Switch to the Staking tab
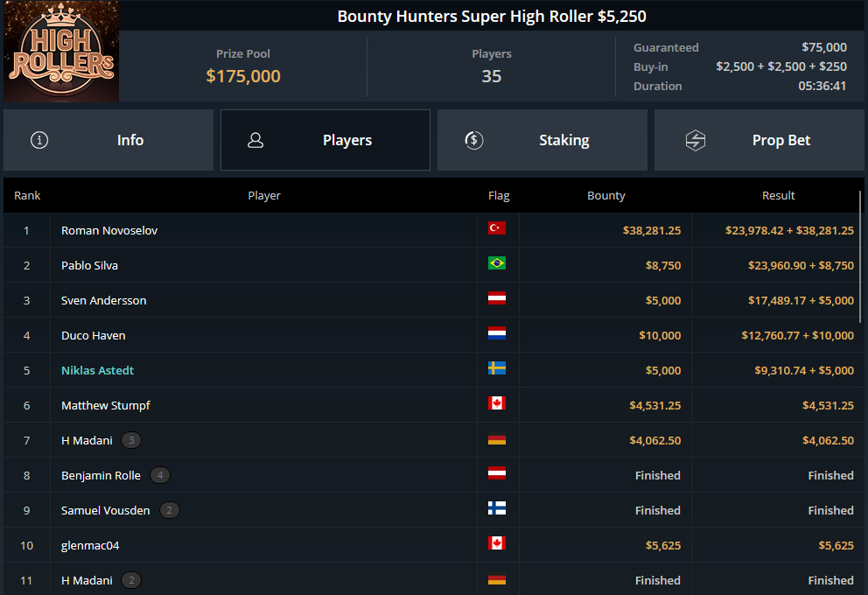Viewport: 868px width, 595px height. [x=542, y=140]
